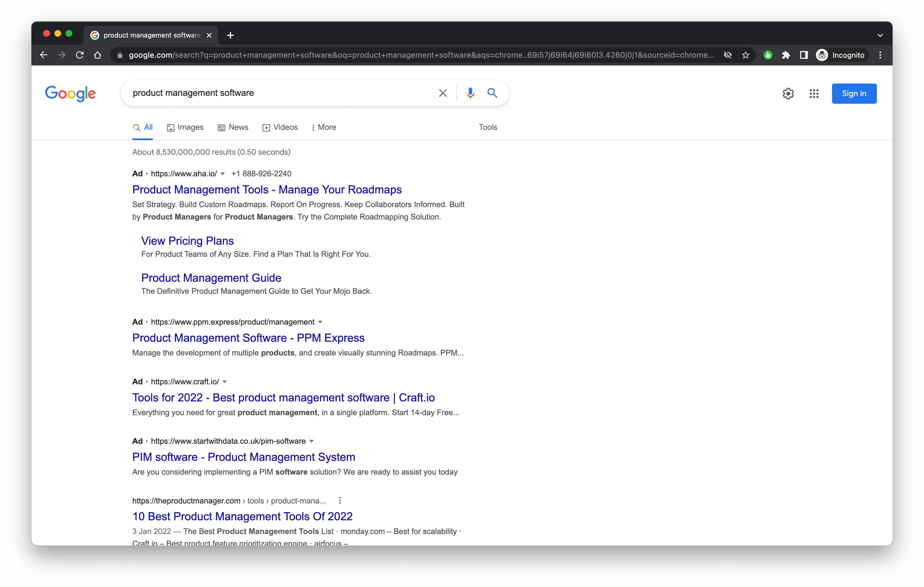Screen dimensions: 924x587
Task: Expand the craft.io ad dropdown arrow
Action: coord(225,382)
